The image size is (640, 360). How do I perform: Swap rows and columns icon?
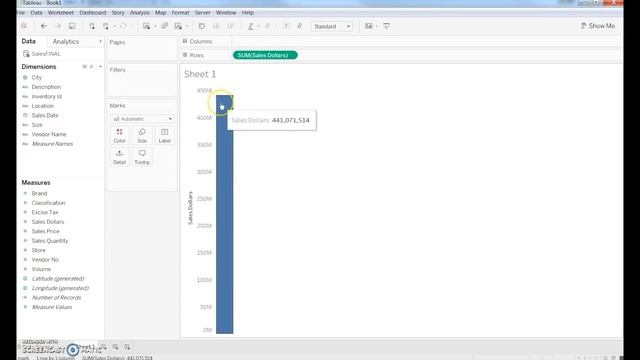(202, 26)
